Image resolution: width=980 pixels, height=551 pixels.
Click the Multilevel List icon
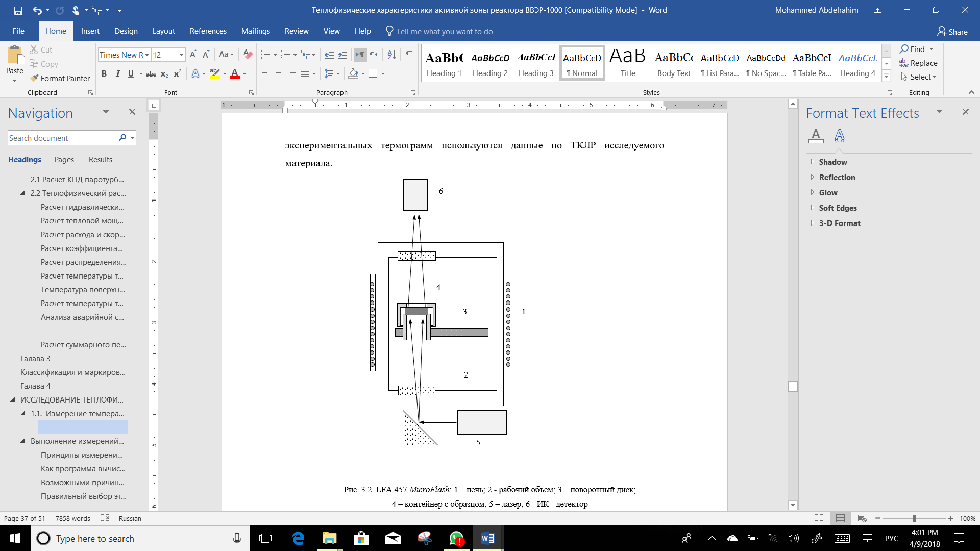305,55
